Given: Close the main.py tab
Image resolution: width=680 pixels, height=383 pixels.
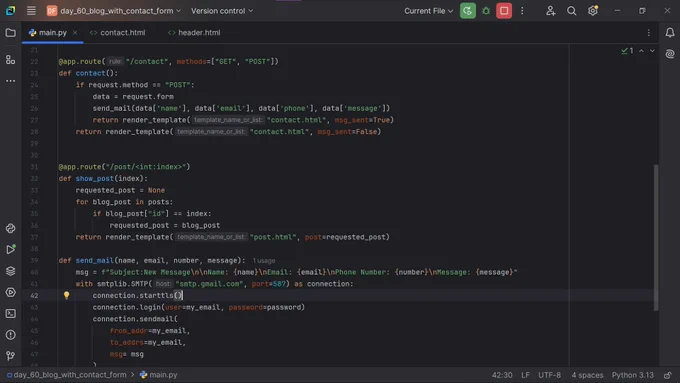Looking at the screenshot, I should point(75,33).
